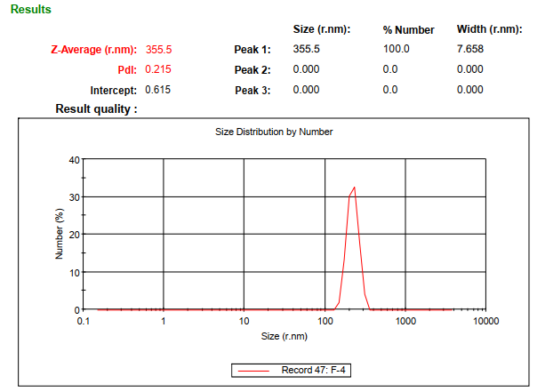Click the red line sample in the legend
537x392 pixels.
(255, 369)
